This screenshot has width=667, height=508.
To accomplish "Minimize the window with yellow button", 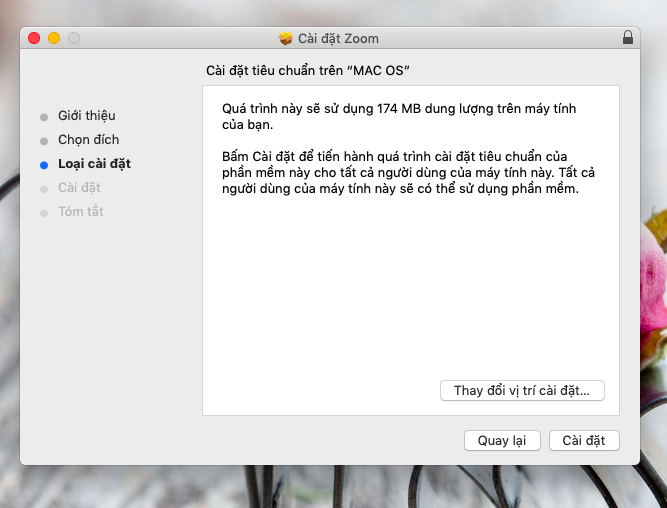I will click(54, 38).
